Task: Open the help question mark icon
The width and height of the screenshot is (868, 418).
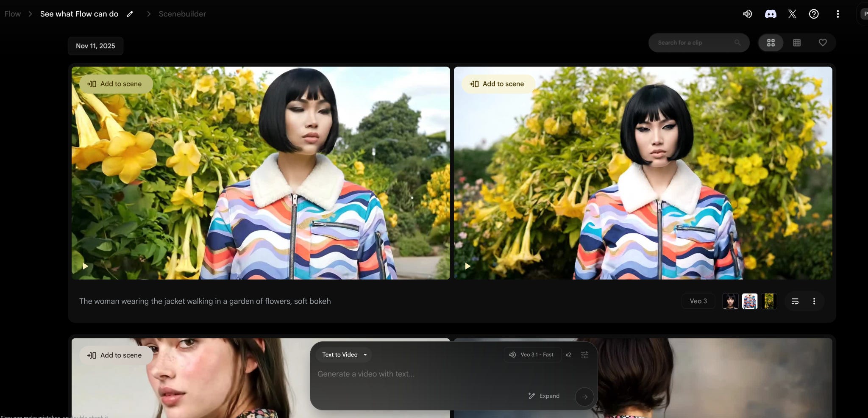Action: [814, 14]
